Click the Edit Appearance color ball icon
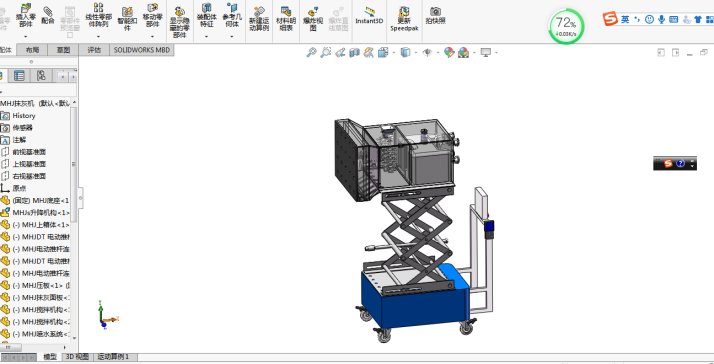 [449, 53]
